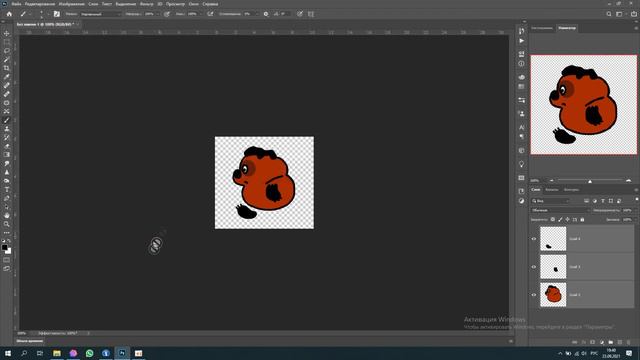Open the Windows Start menu
This screenshot has width=640, height=360.
(8, 353)
